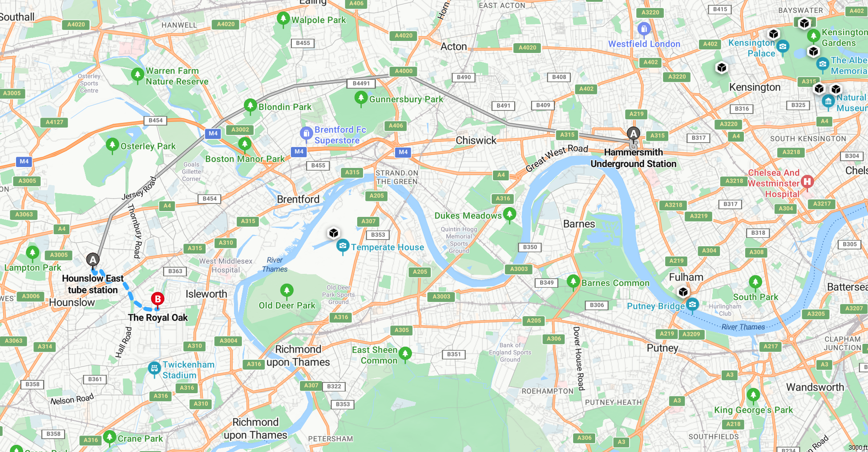The image size is (868, 452).
Task: Click the Gunnersbury Park tree icon
Action: click(x=361, y=98)
